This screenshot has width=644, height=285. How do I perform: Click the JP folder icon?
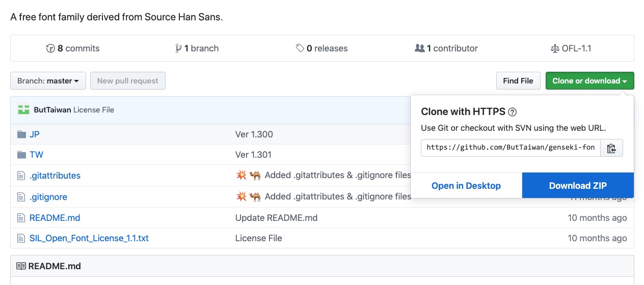pos(21,134)
